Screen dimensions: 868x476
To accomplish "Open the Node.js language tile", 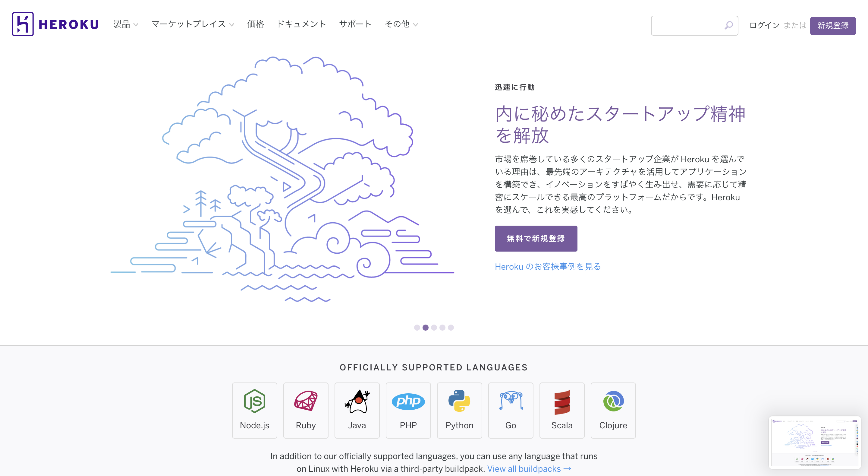I will (x=254, y=410).
